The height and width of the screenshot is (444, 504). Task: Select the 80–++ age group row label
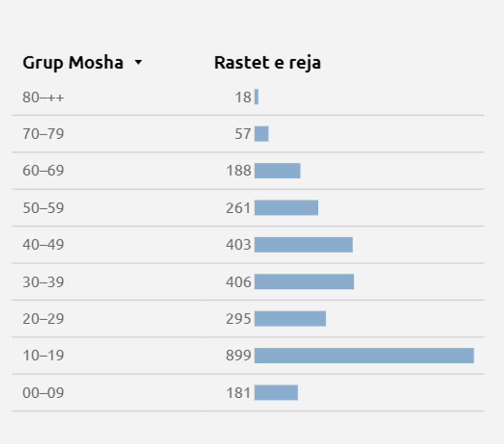click(43, 97)
